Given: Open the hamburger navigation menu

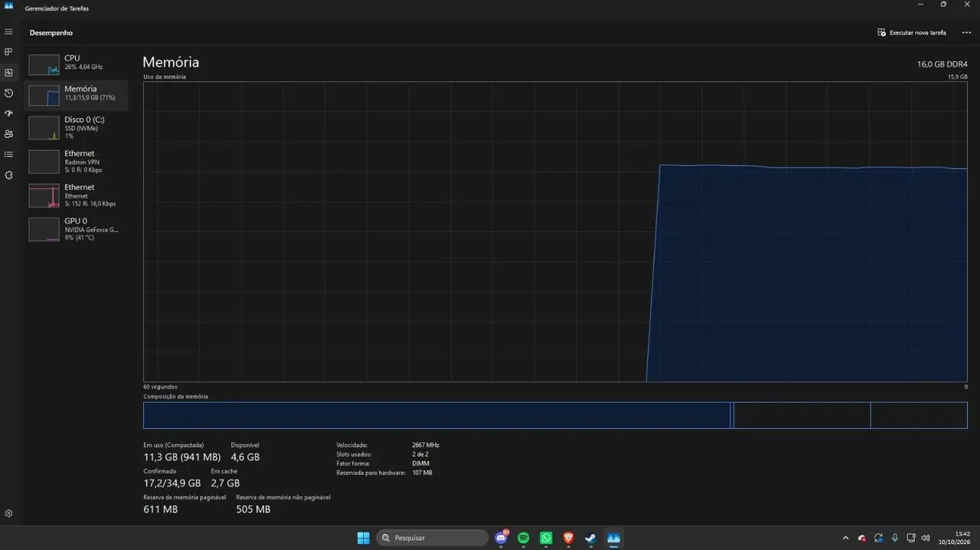Looking at the screenshot, I should point(8,32).
